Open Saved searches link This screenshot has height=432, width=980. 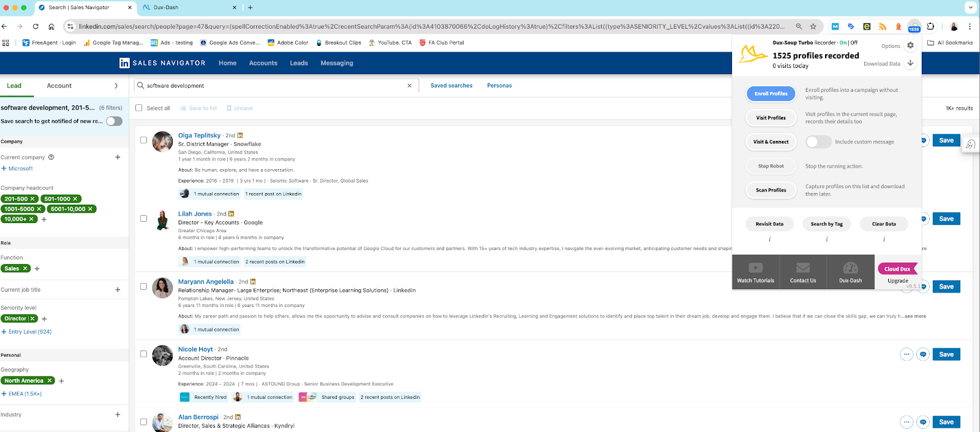coord(451,86)
